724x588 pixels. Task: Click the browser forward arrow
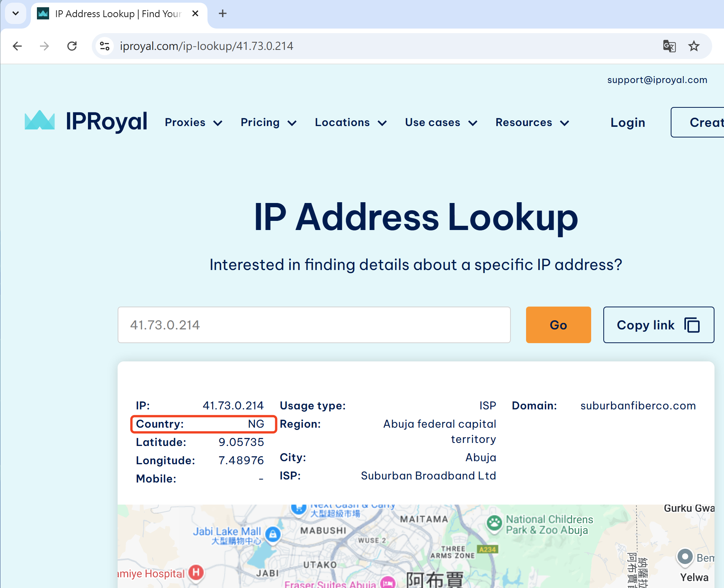coord(45,46)
